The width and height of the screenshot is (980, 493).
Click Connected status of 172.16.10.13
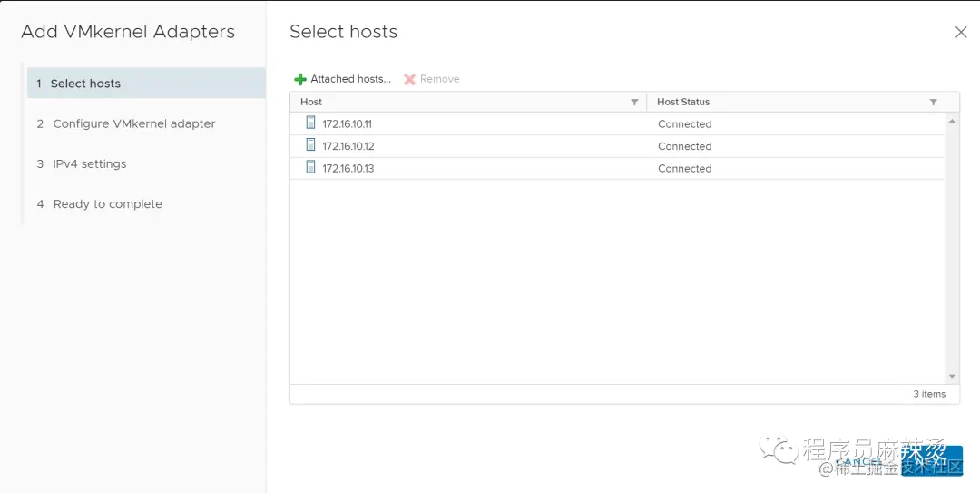tap(684, 168)
